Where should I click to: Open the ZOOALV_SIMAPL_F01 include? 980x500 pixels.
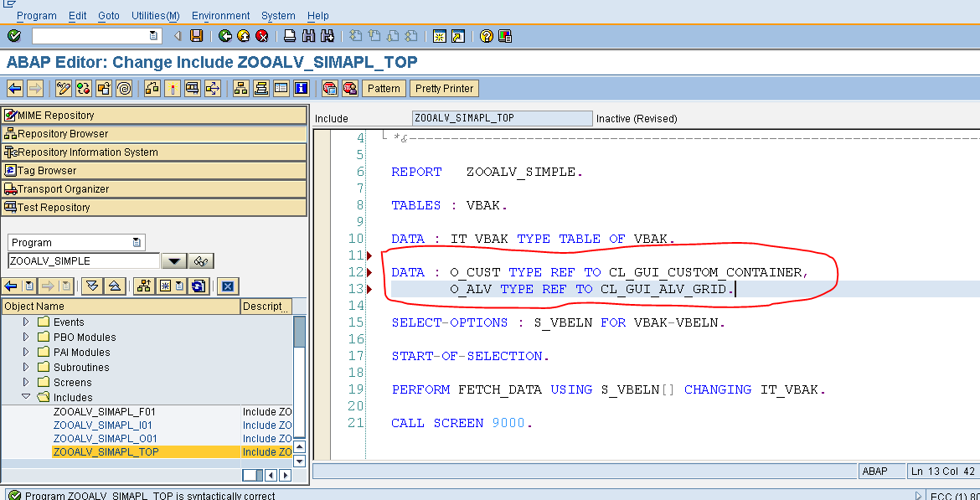[103, 411]
